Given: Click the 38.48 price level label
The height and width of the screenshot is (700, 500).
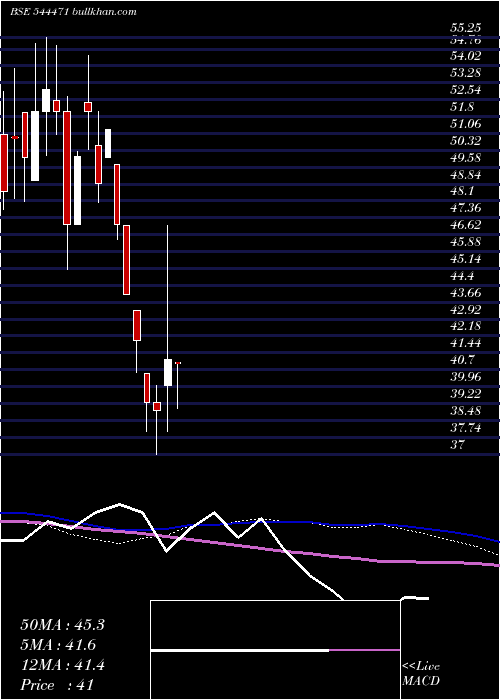Looking at the screenshot, I should pos(466,411).
